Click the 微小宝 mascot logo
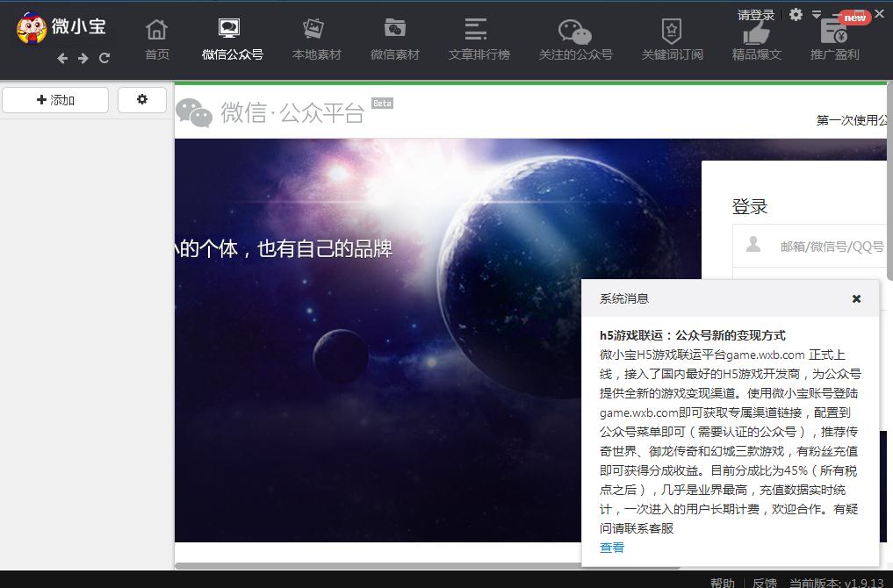 [31, 28]
